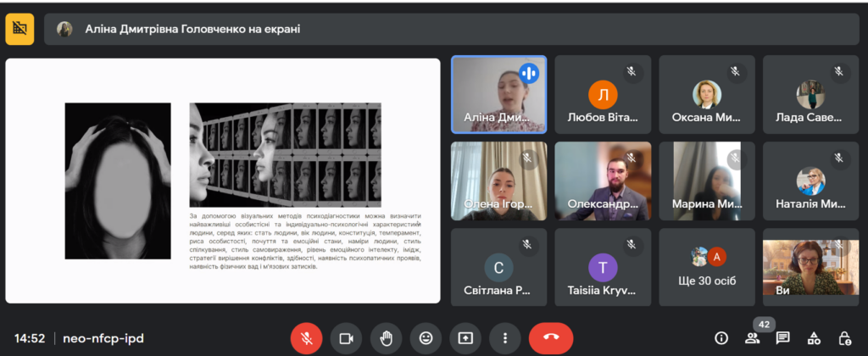Click the Taisiia Kryv participant tile

[x=603, y=266]
